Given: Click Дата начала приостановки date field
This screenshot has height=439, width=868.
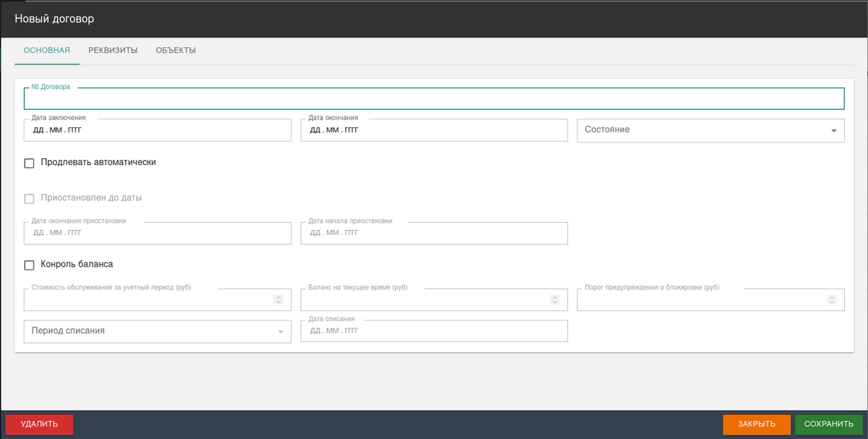Looking at the screenshot, I should pos(433,233).
